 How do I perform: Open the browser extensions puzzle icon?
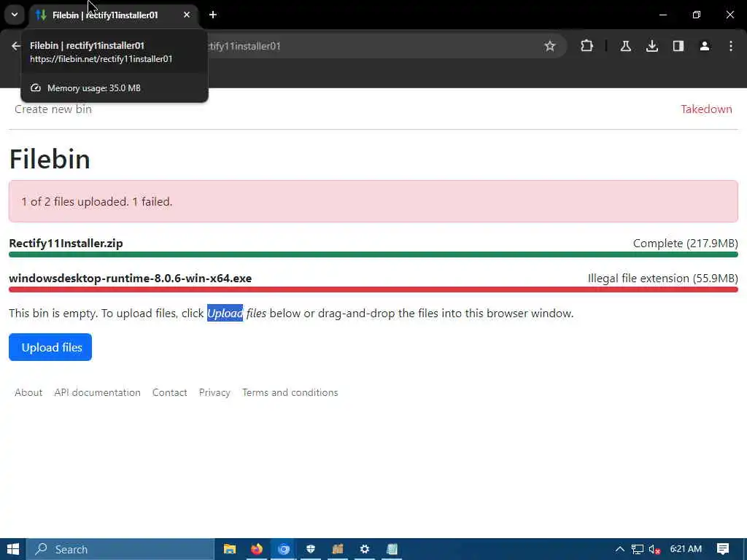[587, 46]
